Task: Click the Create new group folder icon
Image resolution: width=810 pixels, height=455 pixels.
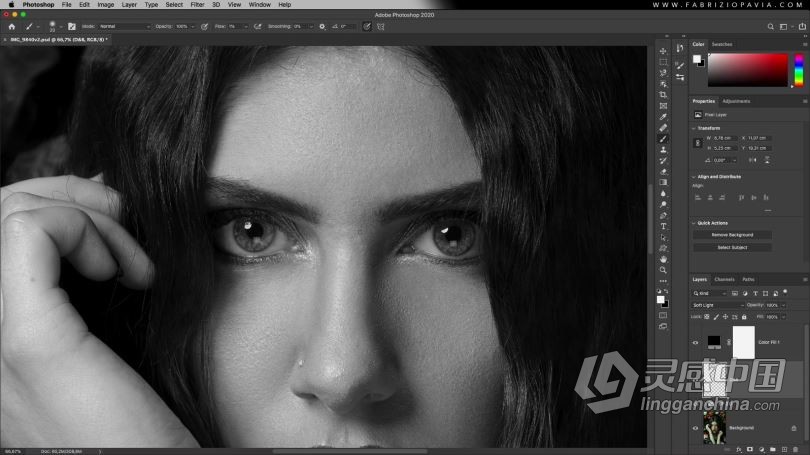Action: (x=773, y=450)
